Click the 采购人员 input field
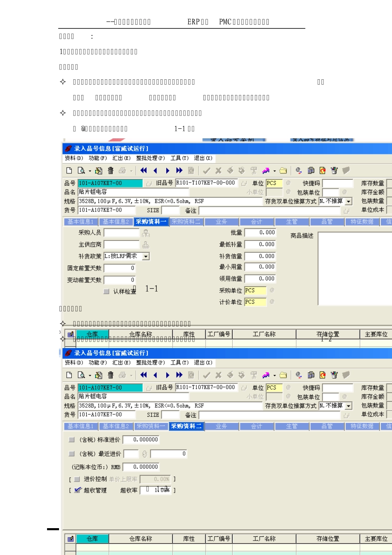The image size is (392, 555). [x=122, y=233]
